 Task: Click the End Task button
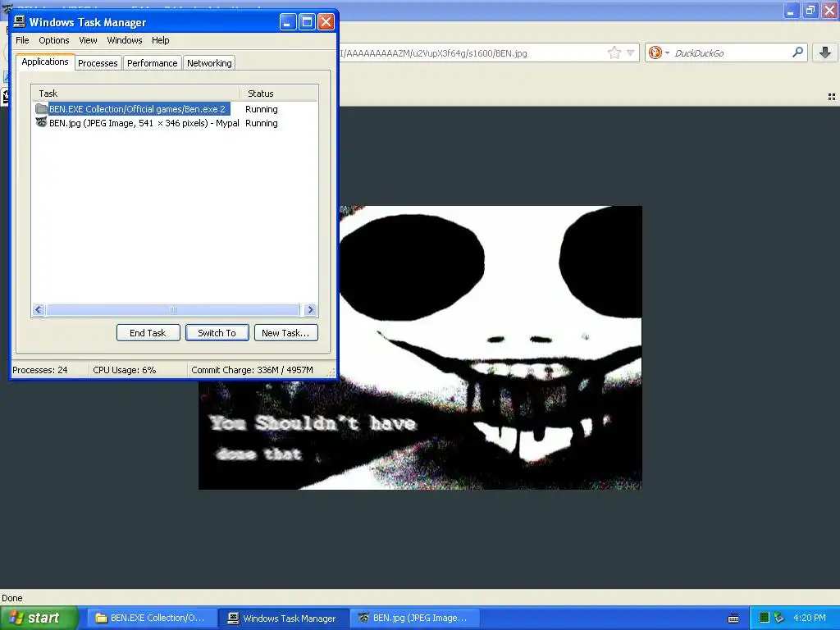click(x=148, y=333)
